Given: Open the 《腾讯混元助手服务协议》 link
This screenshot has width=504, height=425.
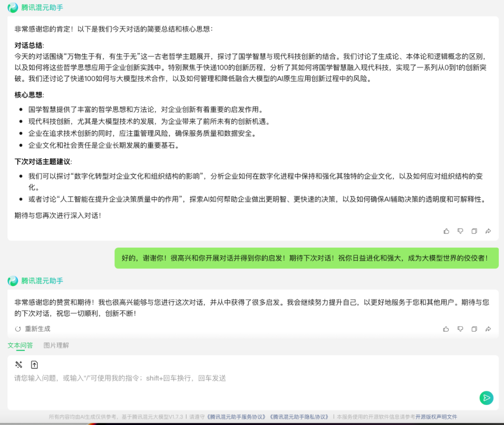Looking at the screenshot, I should [x=236, y=417].
